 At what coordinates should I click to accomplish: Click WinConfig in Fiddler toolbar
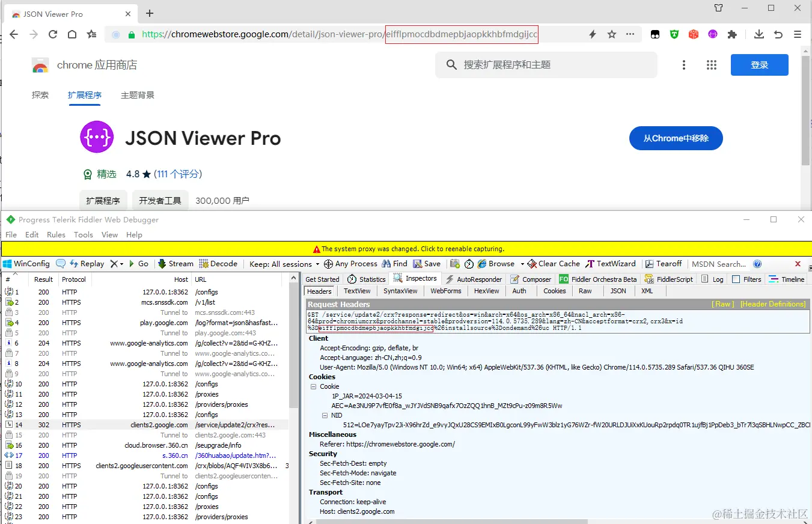click(x=26, y=264)
